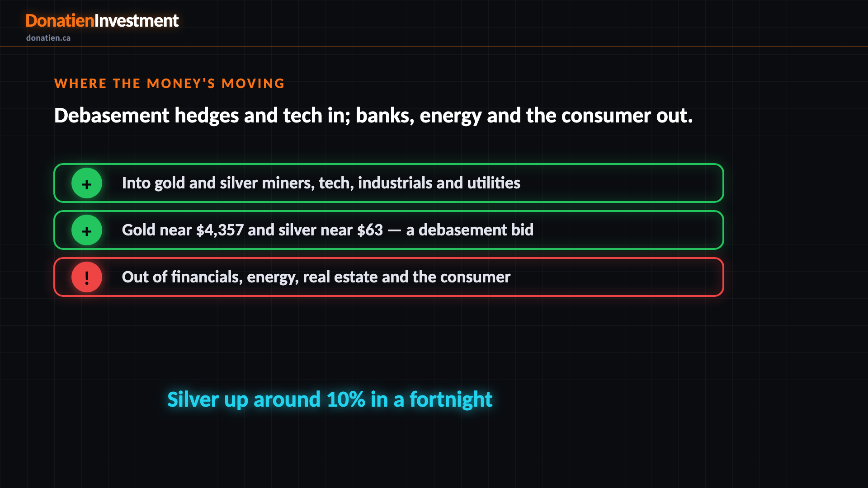868x488 pixels.
Task: Click the red exclamation warning icon
Action: pyautogui.click(x=87, y=277)
